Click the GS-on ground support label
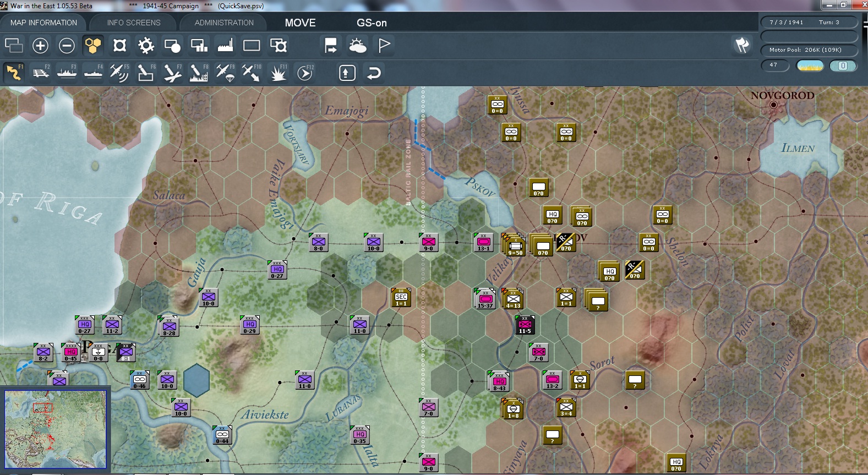 pyautogui.click(x=372, y=23)
